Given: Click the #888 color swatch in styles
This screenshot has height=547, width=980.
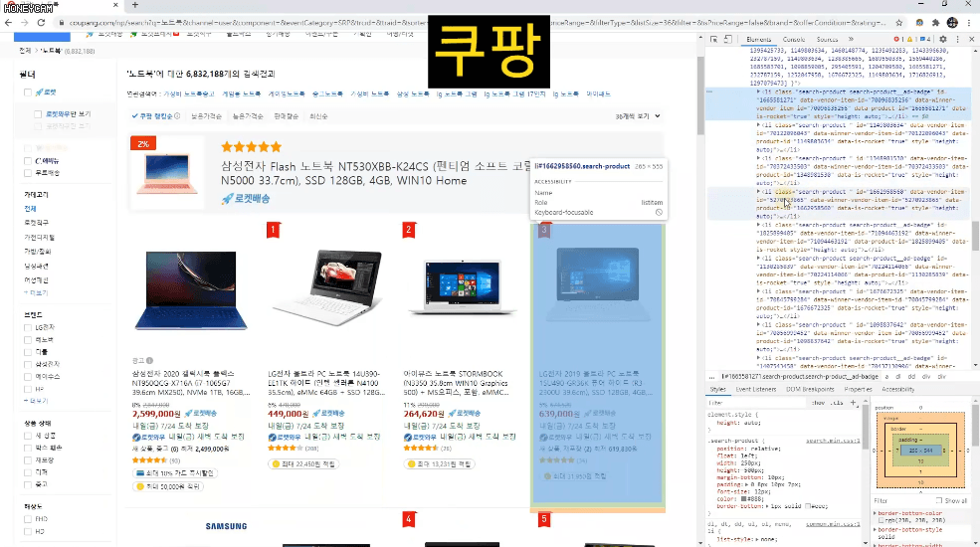Looking at the screenshot, I should [743, 499].
